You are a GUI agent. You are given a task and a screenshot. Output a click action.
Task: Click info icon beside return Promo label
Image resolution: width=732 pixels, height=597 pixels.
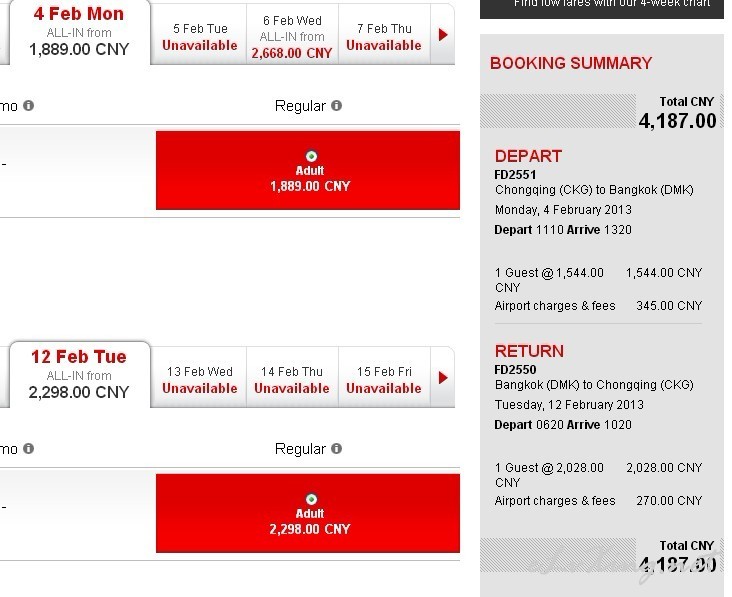[28, 449]
